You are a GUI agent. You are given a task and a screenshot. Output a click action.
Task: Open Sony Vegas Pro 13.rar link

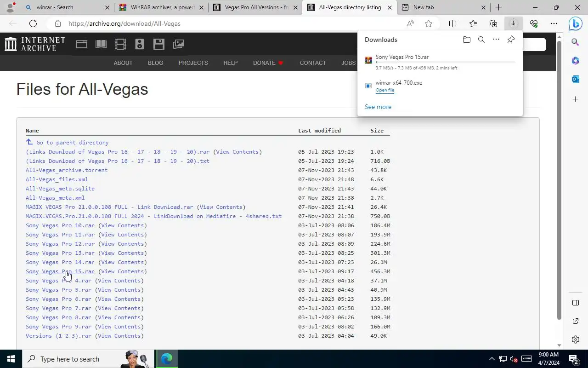[60, 253]
